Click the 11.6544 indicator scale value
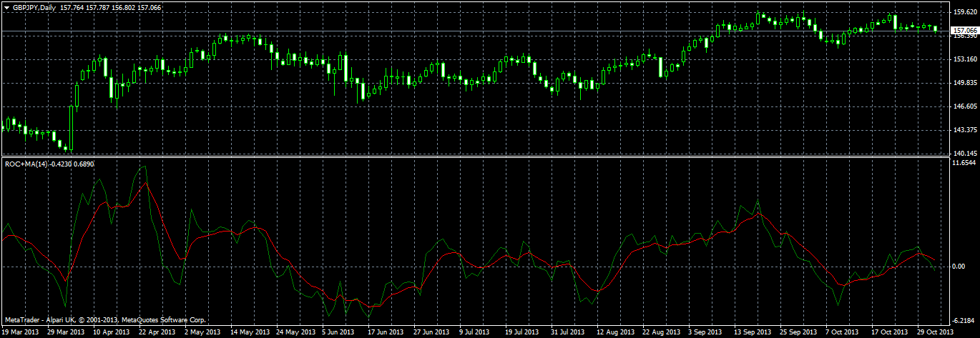 coord(964,164)
